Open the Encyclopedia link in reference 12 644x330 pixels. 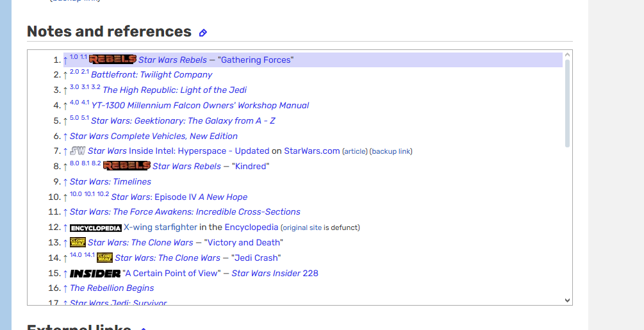point(251,227)
